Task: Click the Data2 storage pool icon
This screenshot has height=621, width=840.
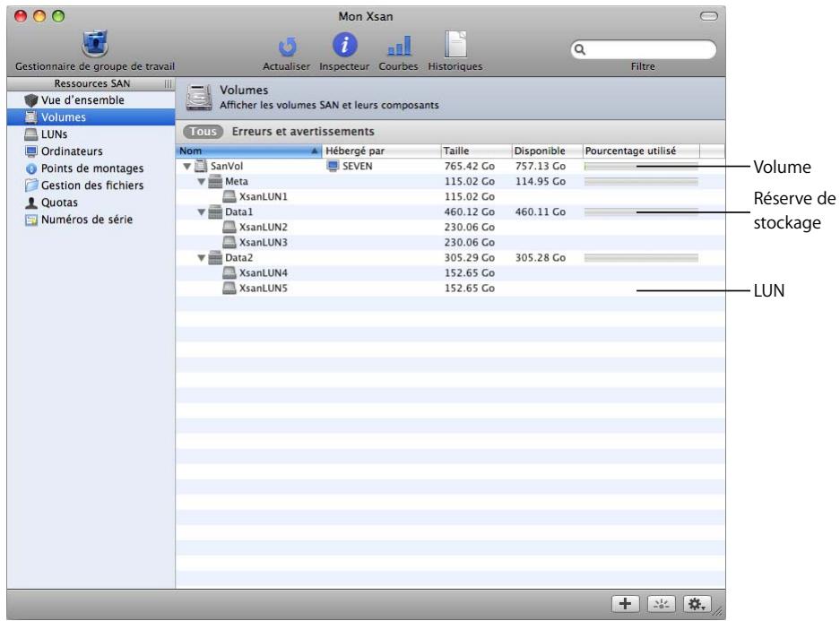Action: [x=215, y=257]
